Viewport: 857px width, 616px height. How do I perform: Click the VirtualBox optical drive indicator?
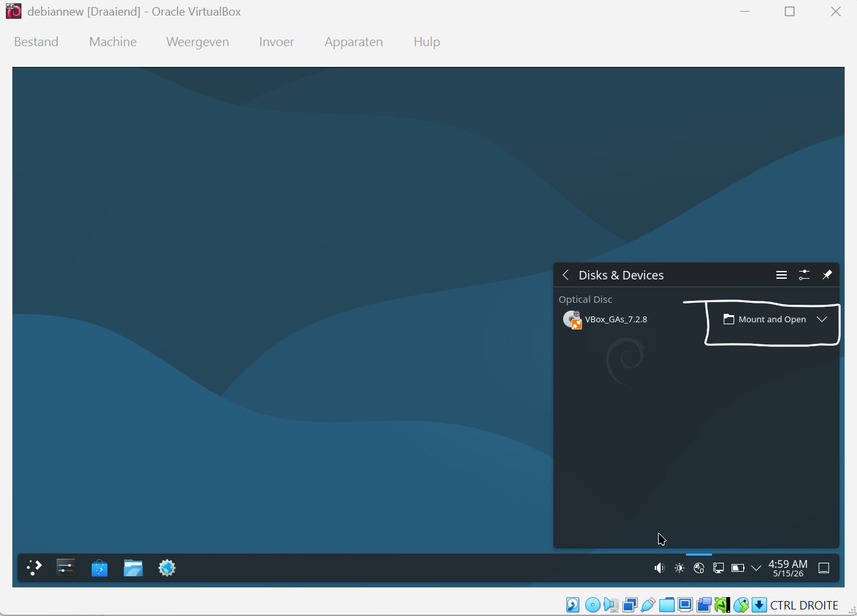592,605
